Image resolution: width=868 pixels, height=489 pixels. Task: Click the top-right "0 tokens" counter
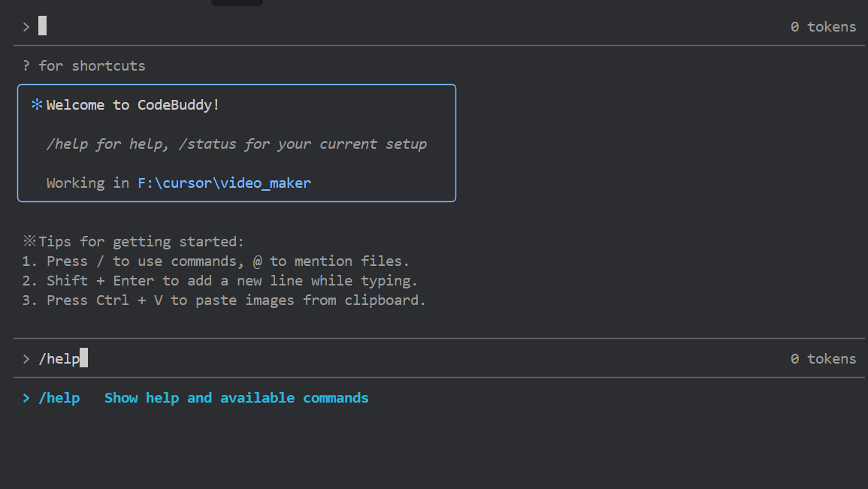(823, 27)
